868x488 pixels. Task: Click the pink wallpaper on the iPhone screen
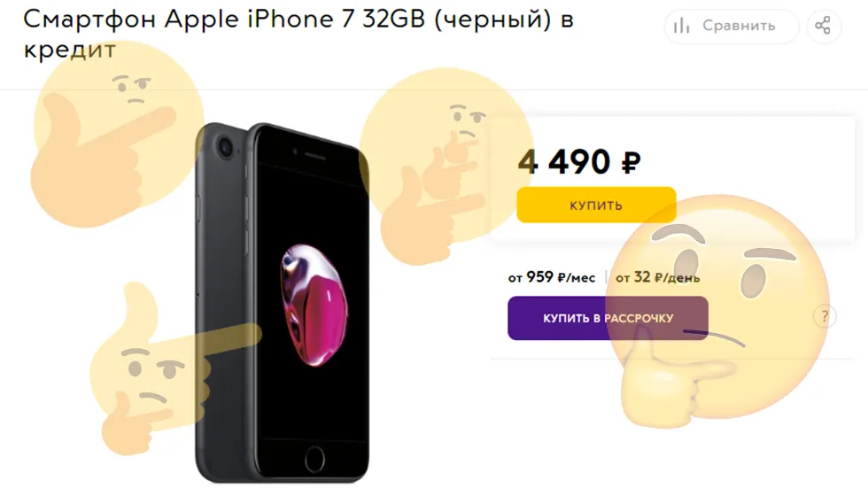click(x=314, y=305)
